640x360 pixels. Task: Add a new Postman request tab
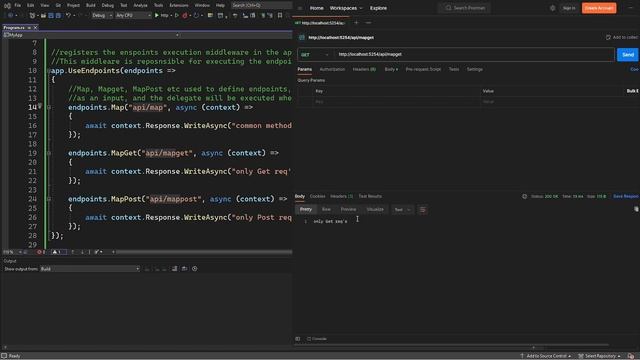click(356, 23)
